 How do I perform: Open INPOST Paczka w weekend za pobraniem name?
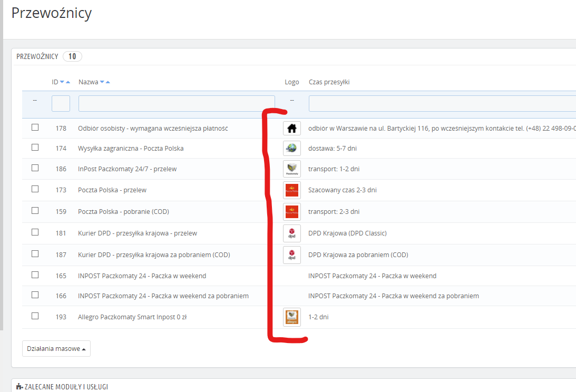pyautogui.click(x=163, y=296)
